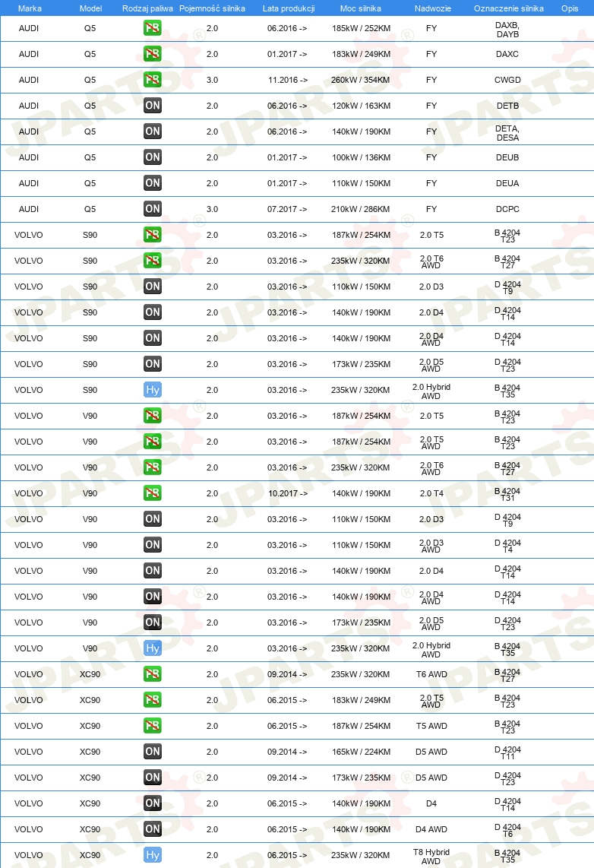Select the body cell 2.0 Hybrid AWD in the S90 row

pyautogui.click(x=431, y=391)
